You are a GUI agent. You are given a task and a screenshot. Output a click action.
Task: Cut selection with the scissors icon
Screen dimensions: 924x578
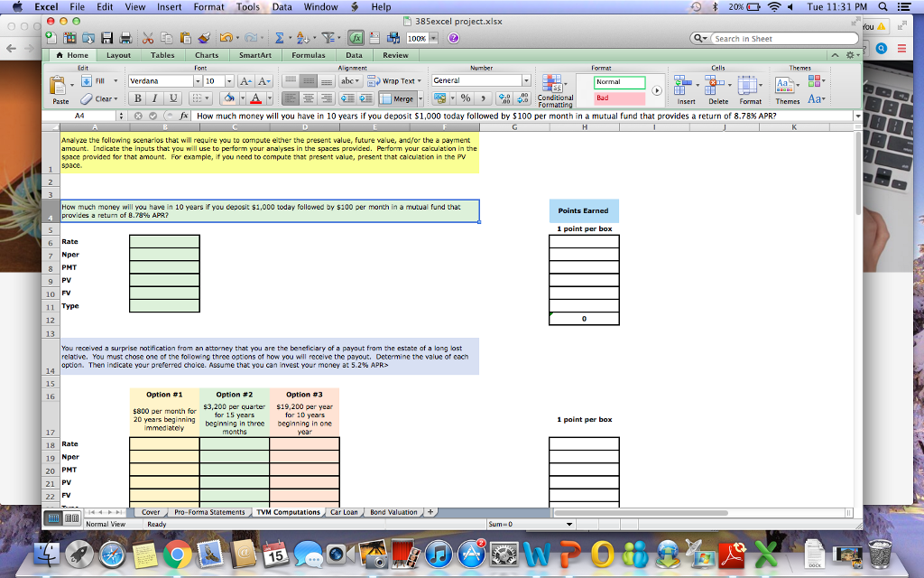click(148, 38)
